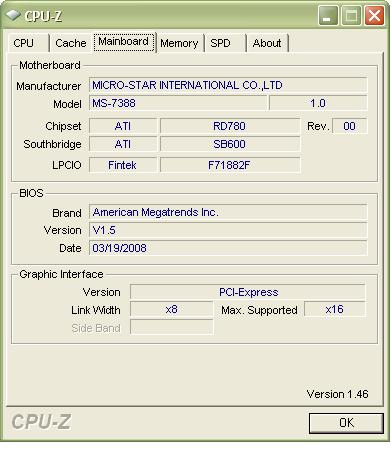This screenshot has width=391, height=450.
Task: Open the About tab
Action: pos(267,43)
